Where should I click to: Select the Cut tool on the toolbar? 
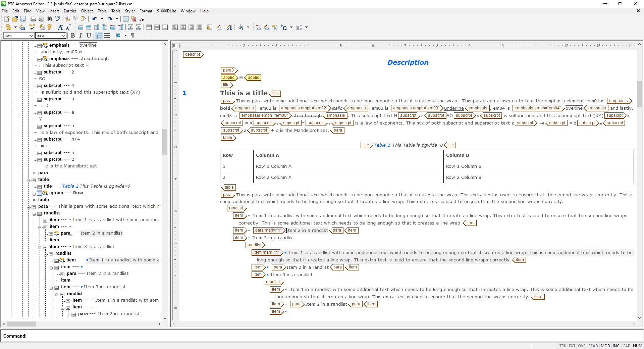tap(67, 19)
